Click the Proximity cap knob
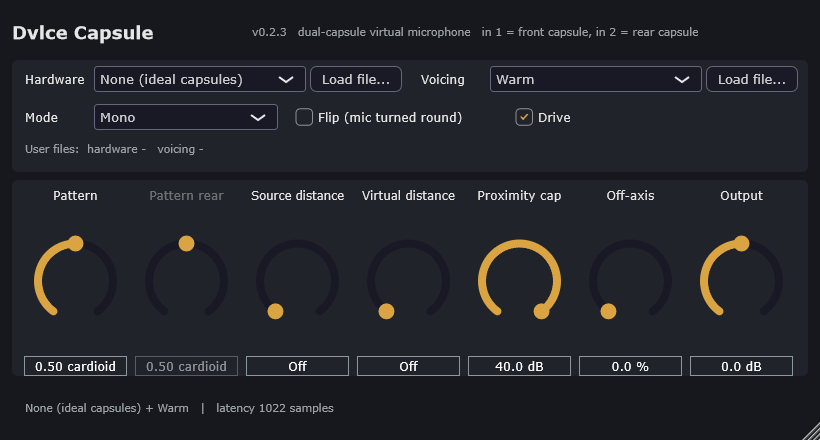 pos(519,281)
